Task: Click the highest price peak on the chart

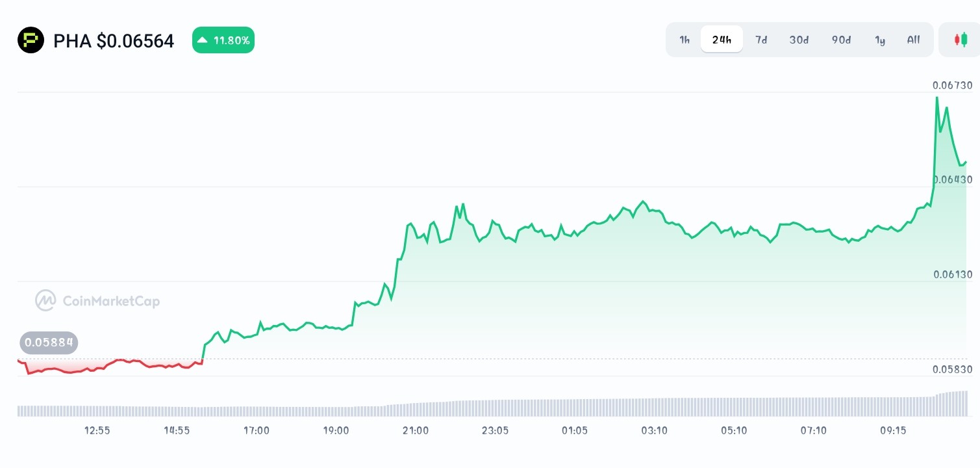Action: [x=937, y=97]
